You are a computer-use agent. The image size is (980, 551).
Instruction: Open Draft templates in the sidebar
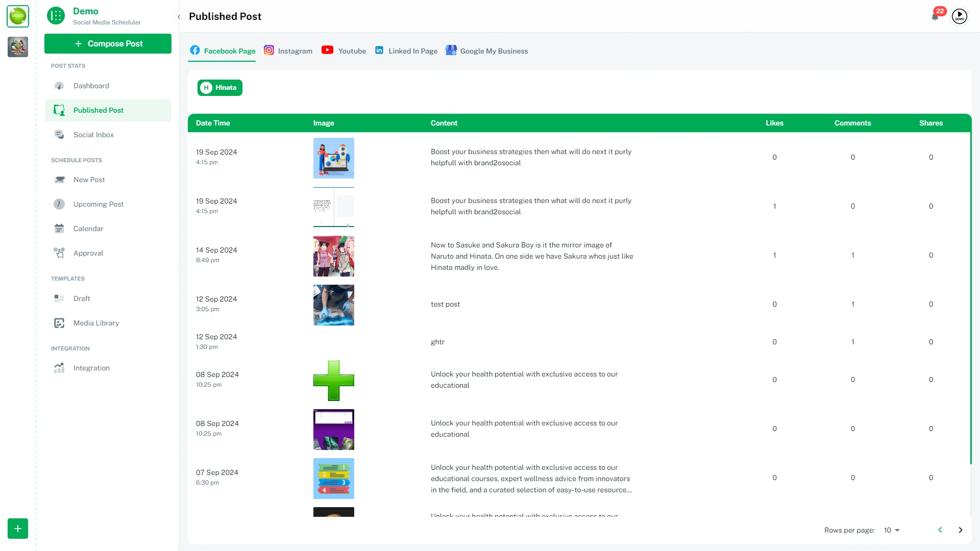[x=108, y=298]
